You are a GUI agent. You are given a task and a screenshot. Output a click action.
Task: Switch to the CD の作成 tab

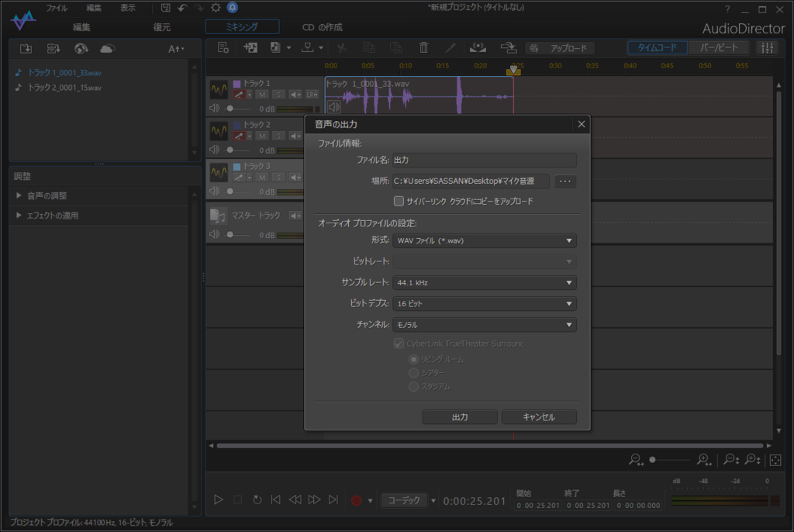pos(322,27)
